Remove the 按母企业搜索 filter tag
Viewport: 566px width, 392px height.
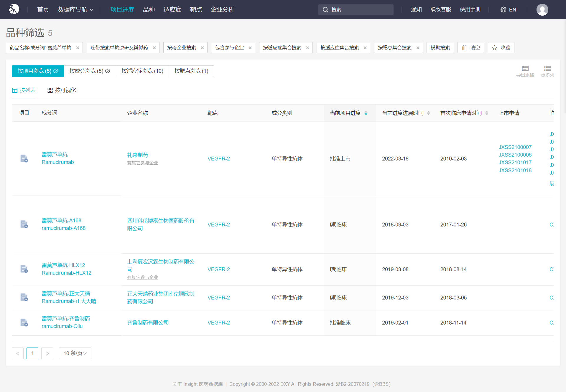click(202, 48)
